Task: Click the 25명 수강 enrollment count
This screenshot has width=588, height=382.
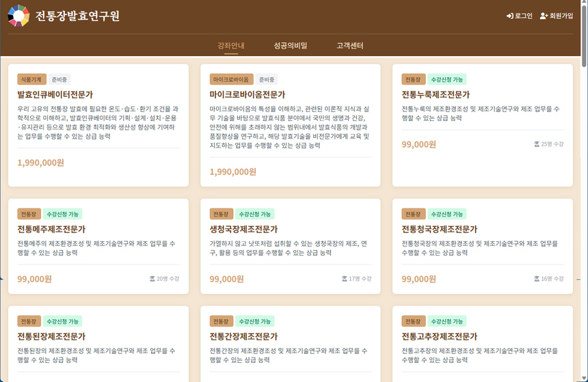Action: (x=549, y=144)
